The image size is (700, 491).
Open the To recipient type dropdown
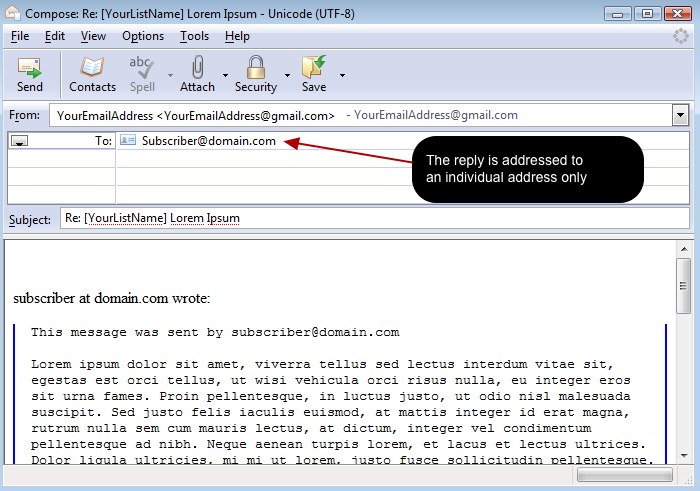click(x=20, y=141)
